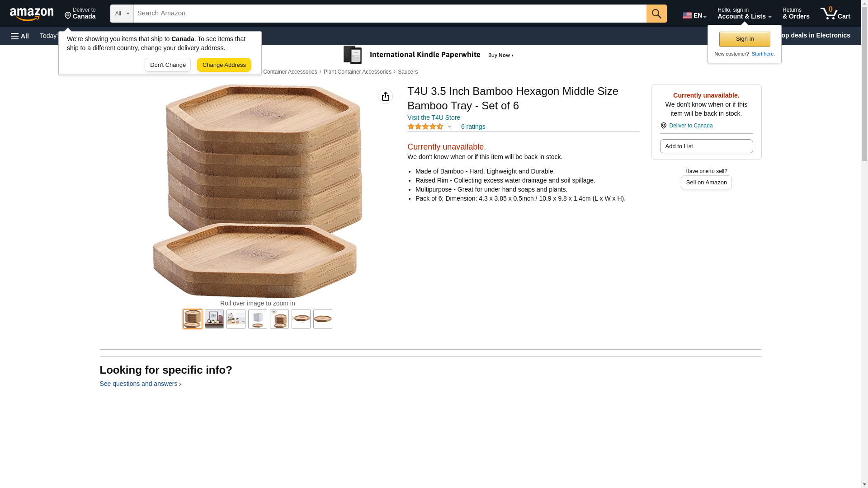Choose Don't Change in the popup
Image resolution: width=868 pixels, height=488 pixels.
[168, 65]
